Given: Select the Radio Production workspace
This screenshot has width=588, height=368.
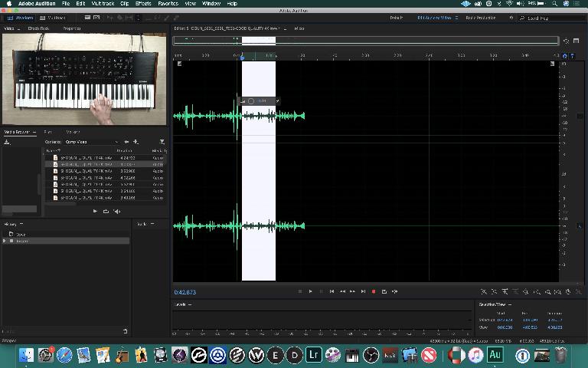Looking at the screenshot, I should [x=482, y=17].
